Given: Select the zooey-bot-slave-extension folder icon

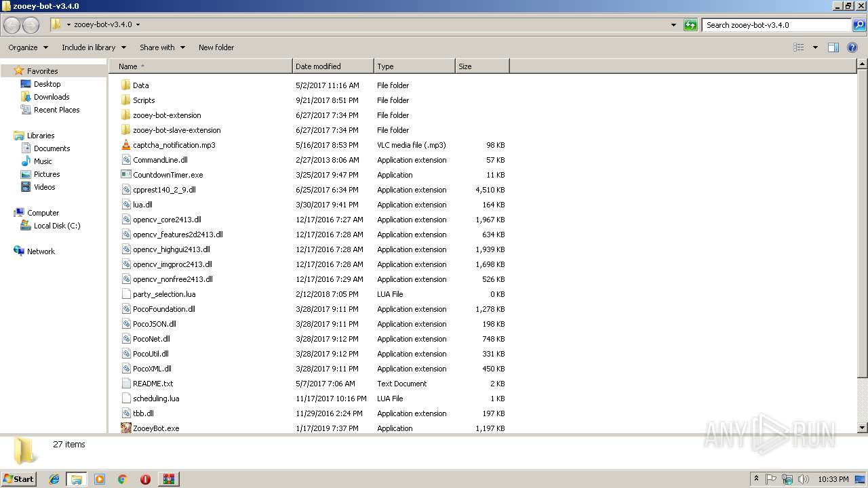Looking at the screenshot, I should [x=125, y=130].
